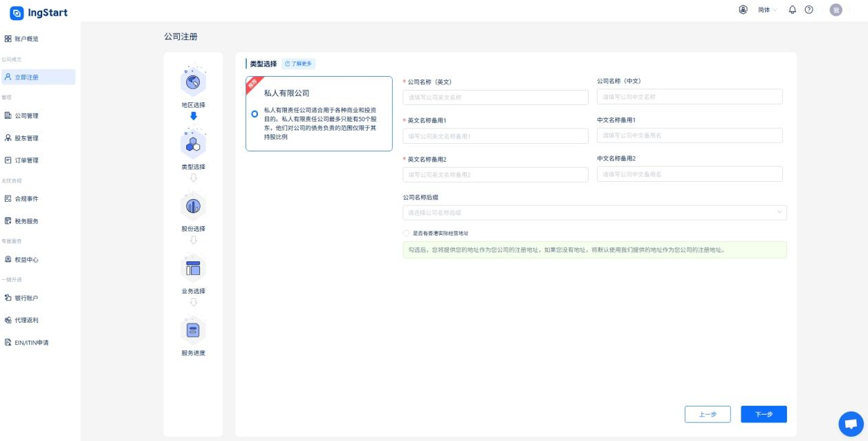Focus the 公司名称（中文） input
The height and width of the screenshot is (441, 868).
[690, 97]
